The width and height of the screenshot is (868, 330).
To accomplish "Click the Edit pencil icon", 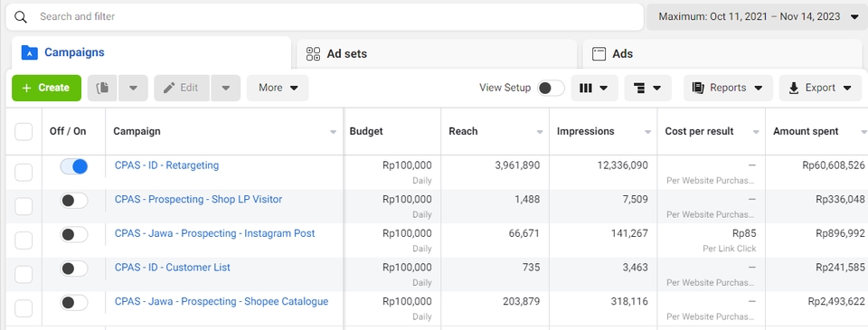I will (x=169, y=88).
